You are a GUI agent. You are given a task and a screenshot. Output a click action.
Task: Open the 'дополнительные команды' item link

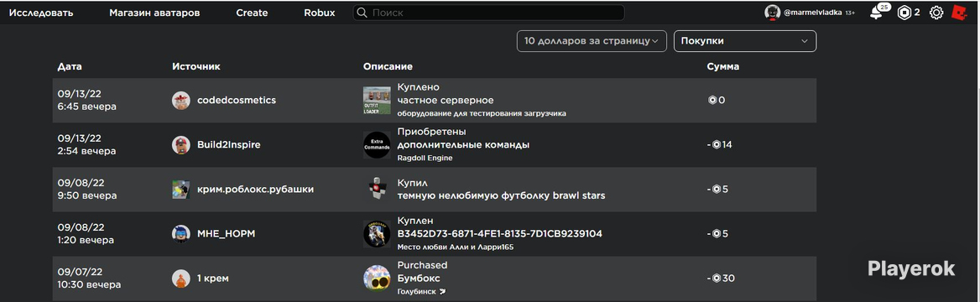pyautogui.click(x=464, y=144)
